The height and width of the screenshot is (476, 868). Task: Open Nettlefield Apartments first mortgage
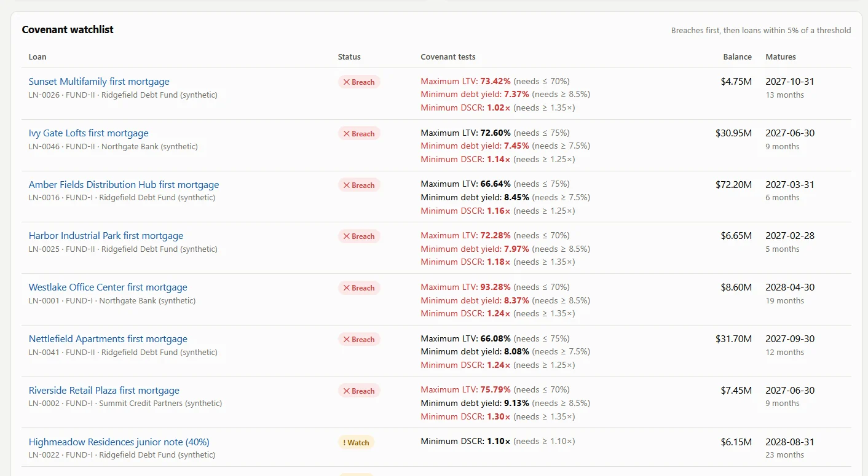pyautogui.click(x=108, y=339)
